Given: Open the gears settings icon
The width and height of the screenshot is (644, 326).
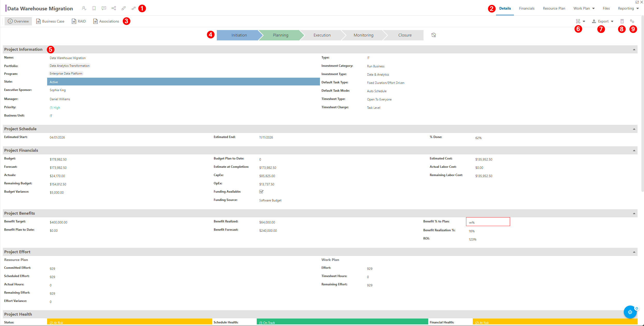Looking at the screenshot, I should coord(632,21).
